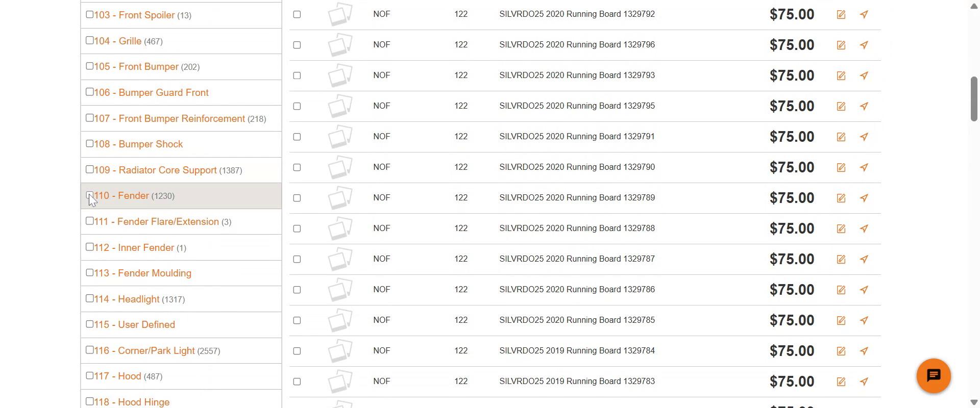Open edit icon for Running Board 1329793
The height and width of the screenshot is (408, 980).
click(841, 76)
